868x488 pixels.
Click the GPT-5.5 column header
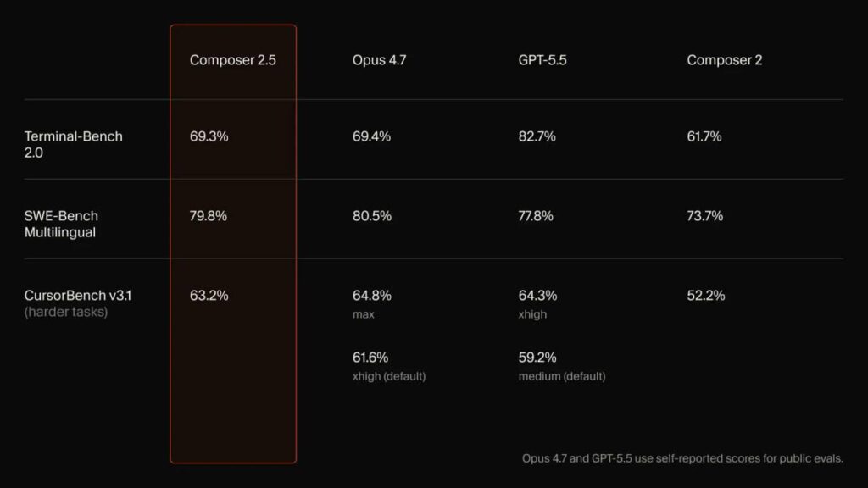542,60
